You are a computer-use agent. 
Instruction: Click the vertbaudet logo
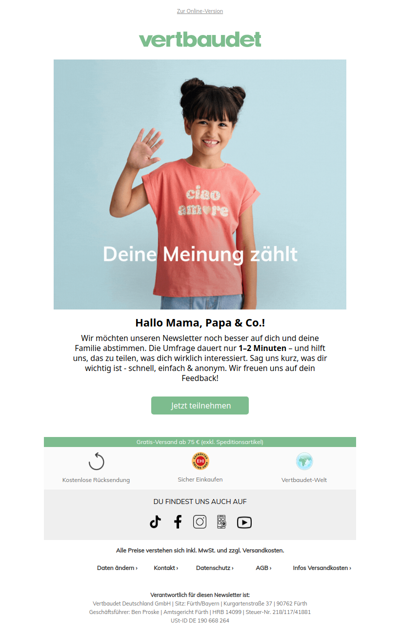[200, 39]
